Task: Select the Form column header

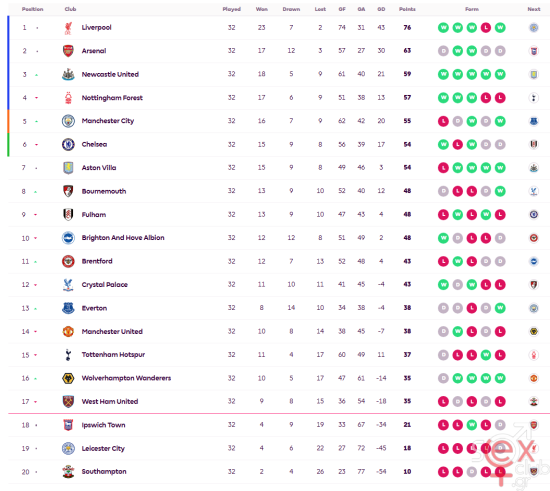Action: coord(472,9)
